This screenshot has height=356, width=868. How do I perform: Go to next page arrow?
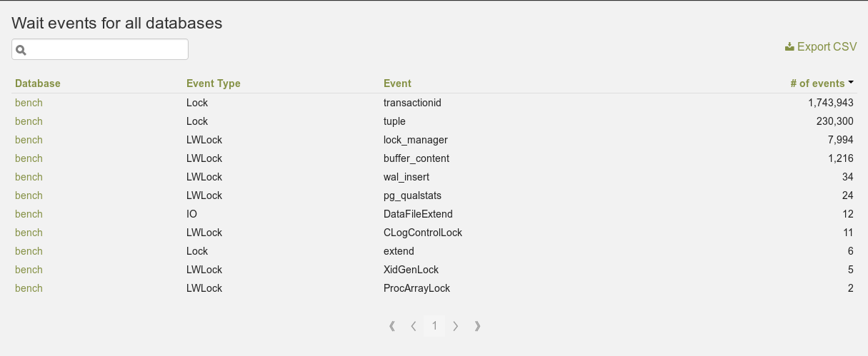456,326
